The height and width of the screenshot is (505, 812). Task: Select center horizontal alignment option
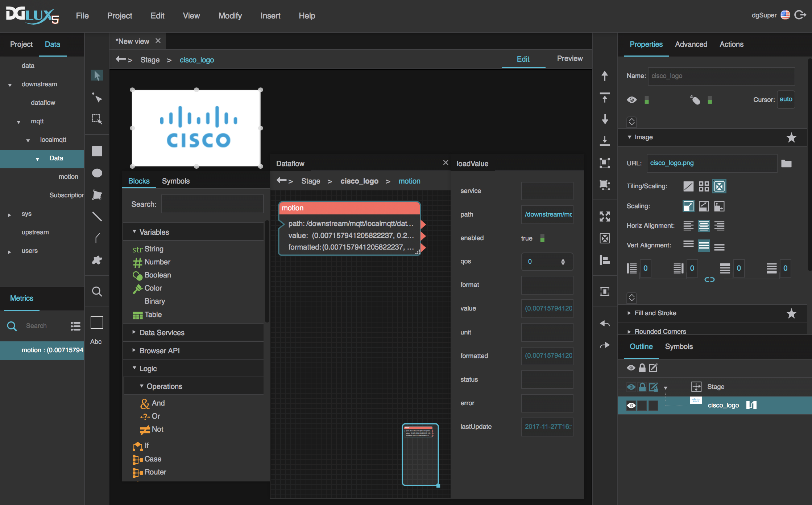[x=704, y=226]
